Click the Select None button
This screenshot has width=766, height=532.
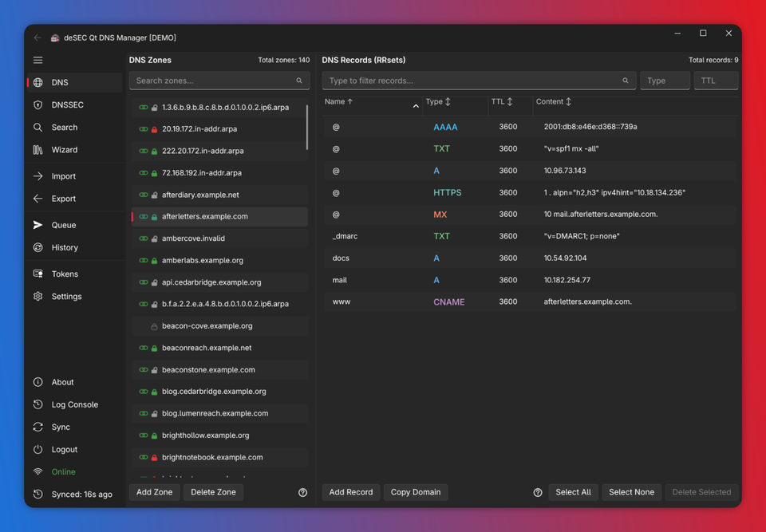[632, 492]
